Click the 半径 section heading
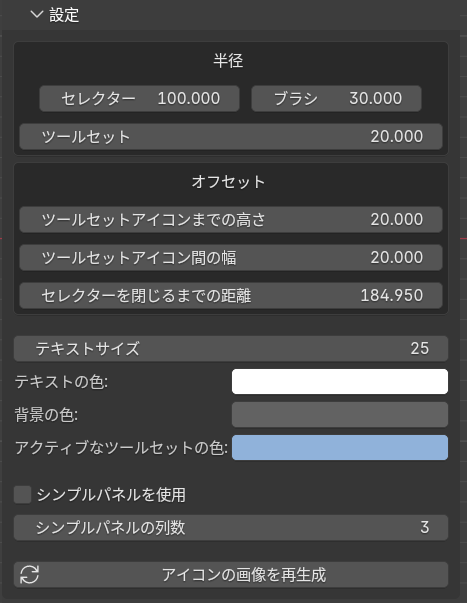The image size is (467, 603). click(228, 61)
